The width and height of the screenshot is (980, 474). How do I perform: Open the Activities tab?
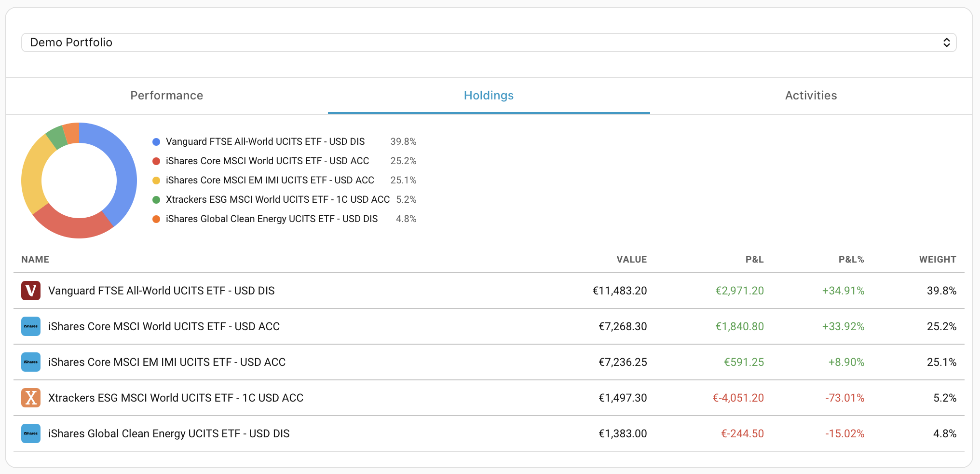point(811,96)
